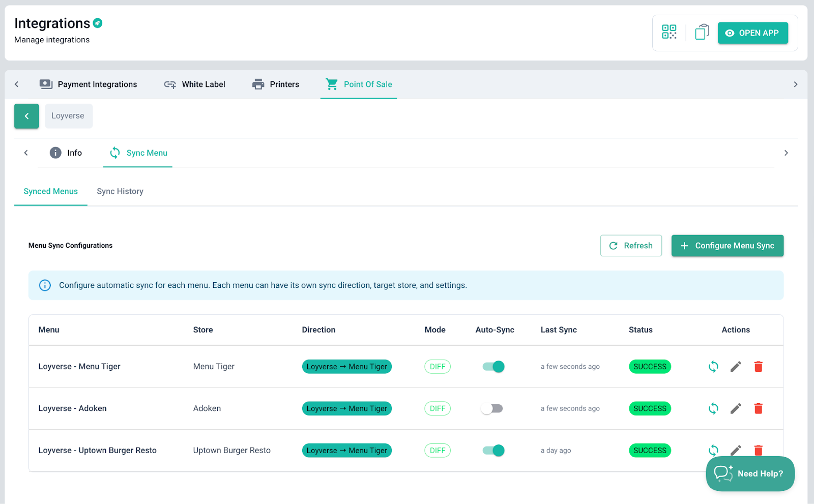
Task: Click the menu name Loyverse - Menu Tiger
Action: [x=79, y=367]
